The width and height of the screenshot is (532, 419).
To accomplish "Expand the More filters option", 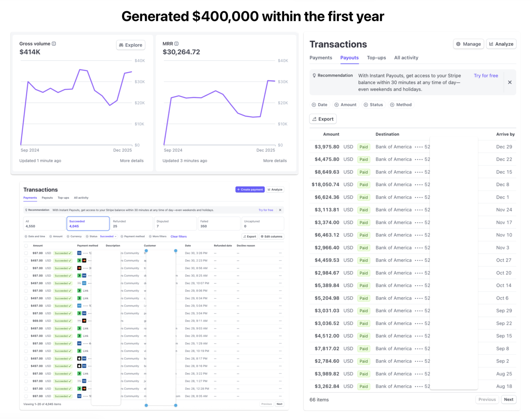I will tap(158, 236).
